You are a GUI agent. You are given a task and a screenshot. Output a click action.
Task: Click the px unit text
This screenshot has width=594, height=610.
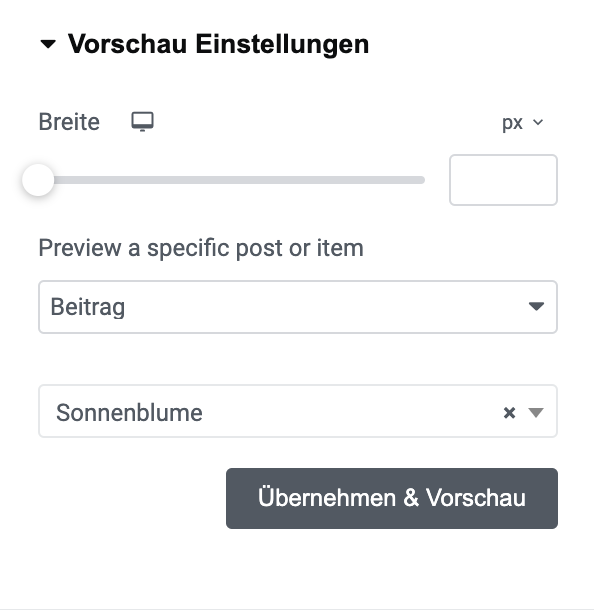(512, 123)
